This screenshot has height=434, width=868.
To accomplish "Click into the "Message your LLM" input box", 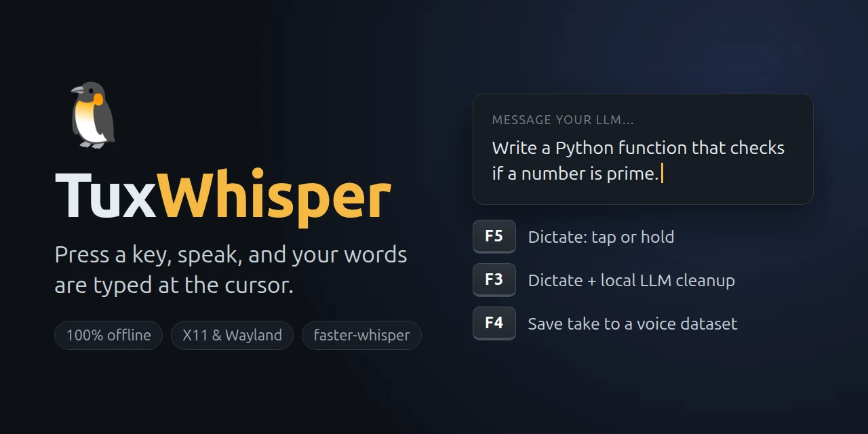I will (x=643, y=149).
